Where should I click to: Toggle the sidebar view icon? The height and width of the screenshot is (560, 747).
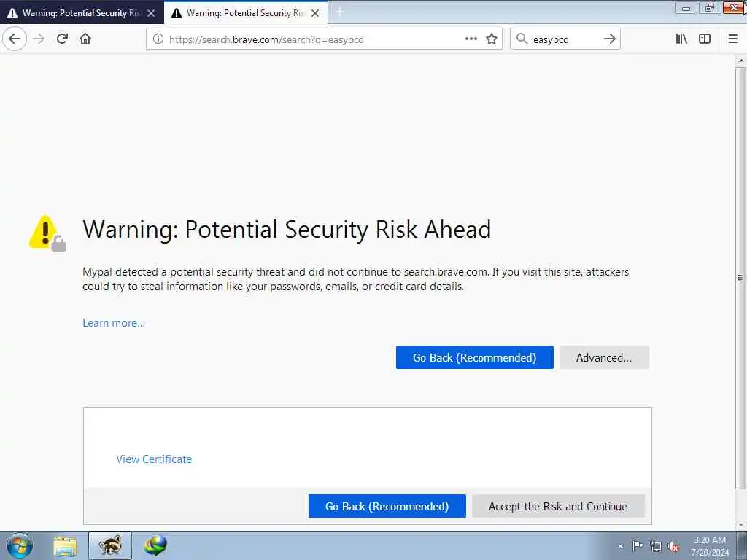click(x=705, y=39)
